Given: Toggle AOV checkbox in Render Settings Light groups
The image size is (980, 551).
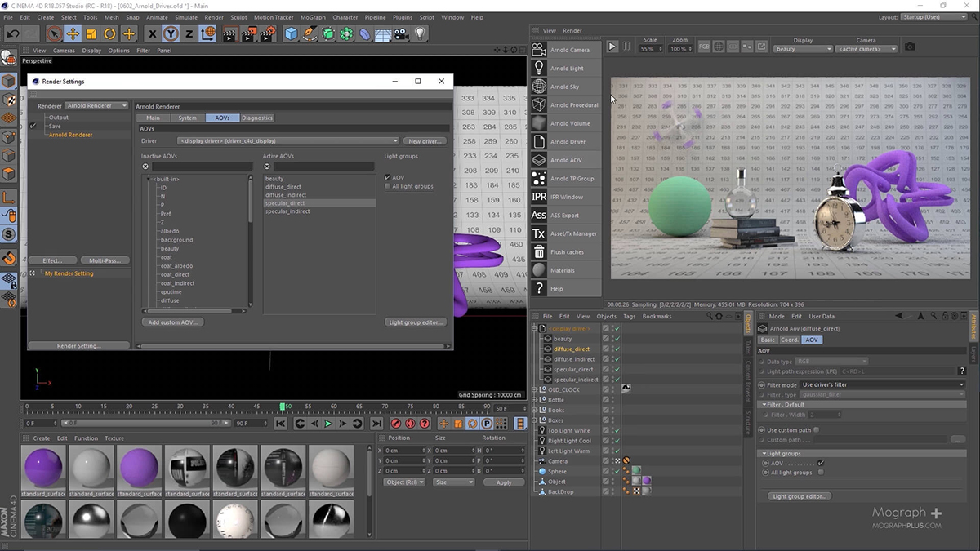Looking at the screenshot, I should pos(388,177).
